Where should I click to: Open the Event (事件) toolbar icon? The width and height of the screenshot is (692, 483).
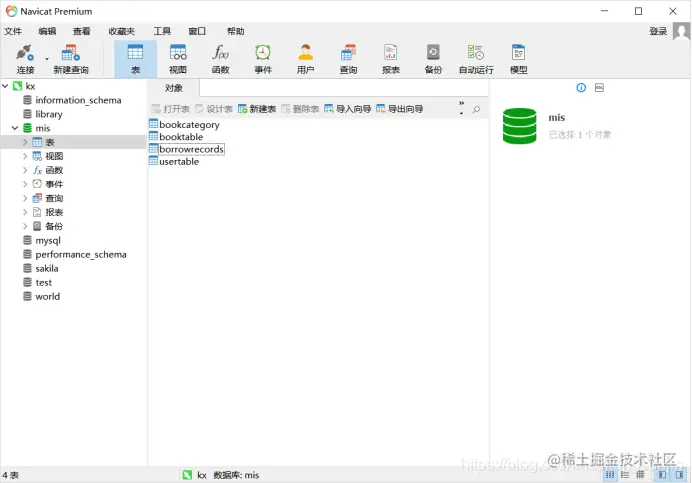point(263,59)
